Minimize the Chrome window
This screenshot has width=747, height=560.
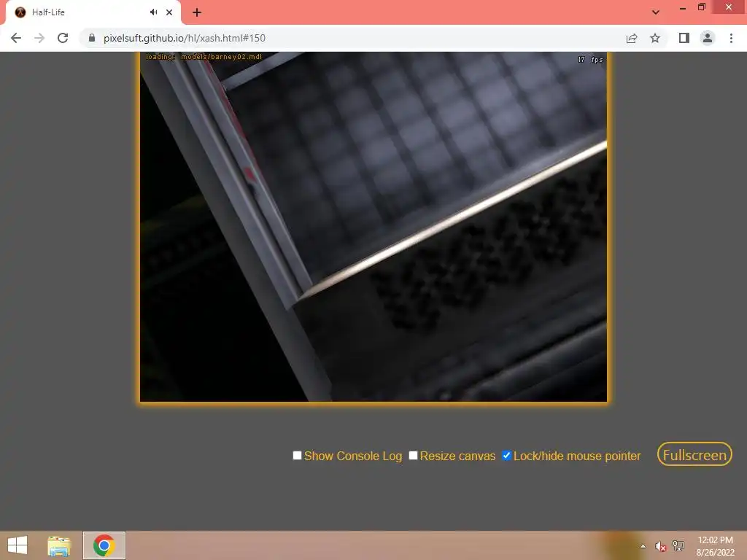click(683, 8)
